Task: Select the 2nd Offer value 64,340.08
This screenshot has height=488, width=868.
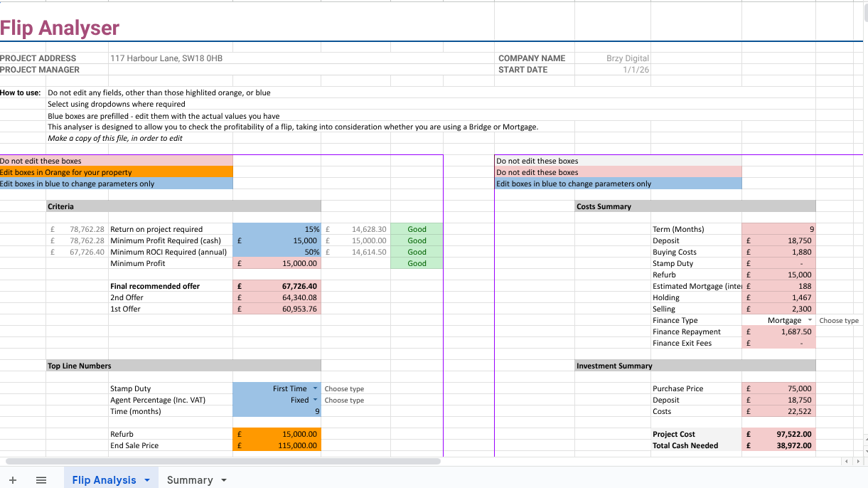Action: [x=277, y=297]
